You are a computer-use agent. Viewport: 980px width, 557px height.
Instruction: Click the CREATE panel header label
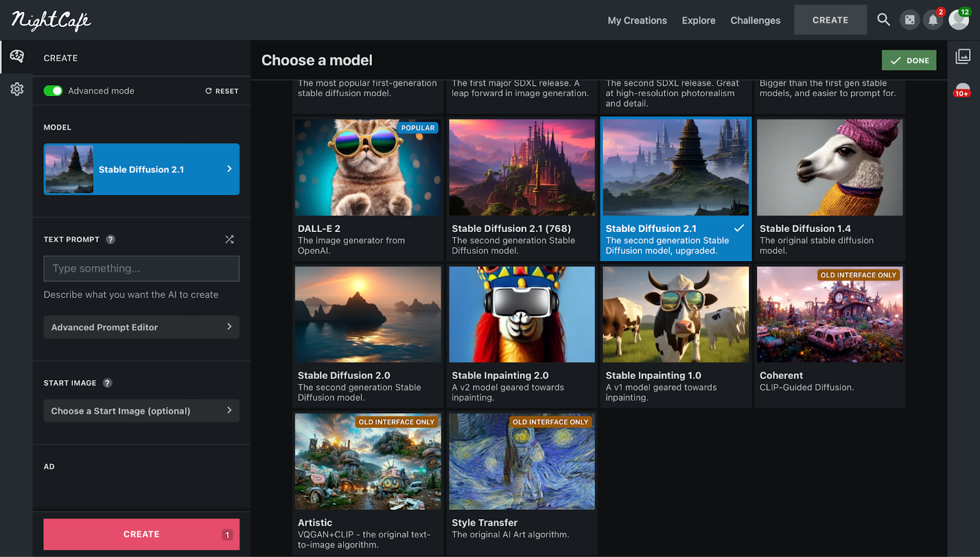61,58
